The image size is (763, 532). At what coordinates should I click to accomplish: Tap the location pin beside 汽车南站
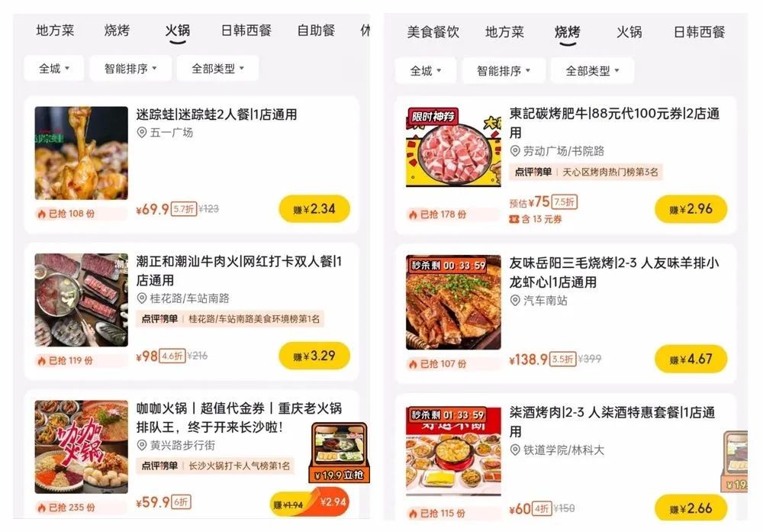pyautogui.click(x=515, y=300)
